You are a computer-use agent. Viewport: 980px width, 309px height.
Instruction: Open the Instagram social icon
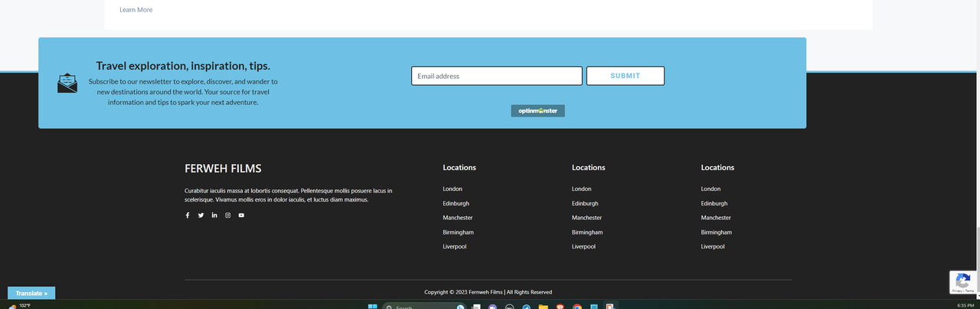click(227, 215)
